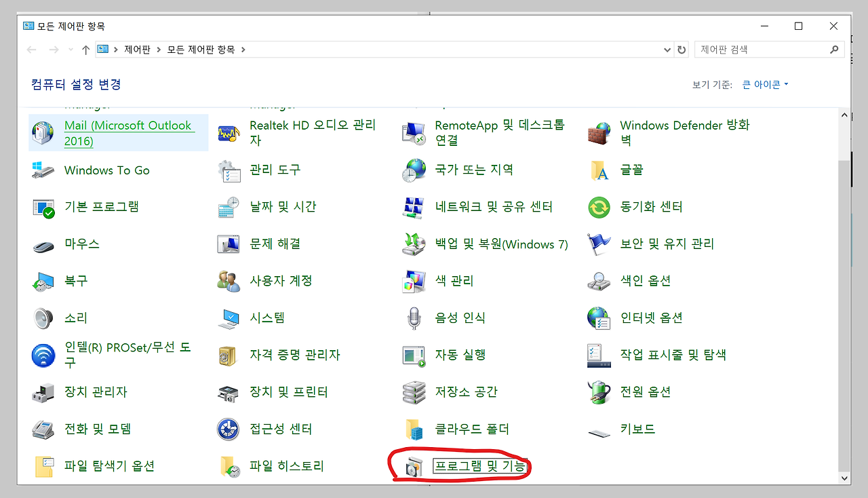Click the 전화 및 모뎀 icon
This screenshot has width=868, height=498.
click(43, 429)
